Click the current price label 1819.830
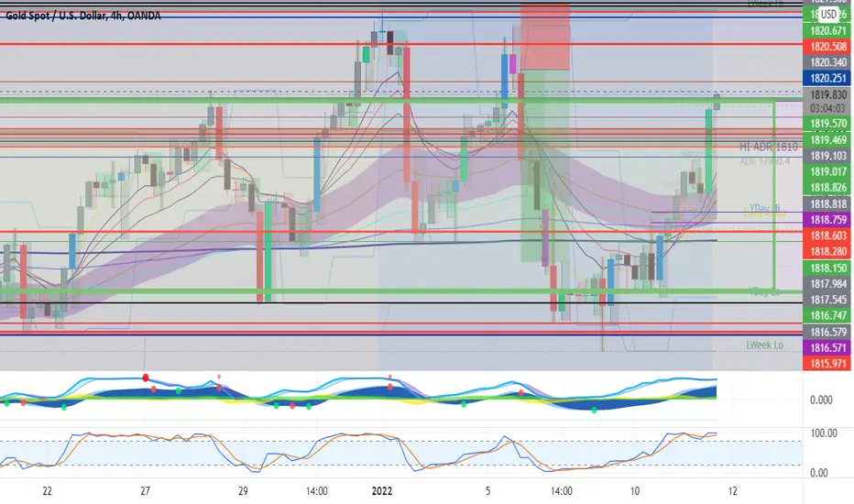This screenshot has width=854, height=504. pos(827,94)
